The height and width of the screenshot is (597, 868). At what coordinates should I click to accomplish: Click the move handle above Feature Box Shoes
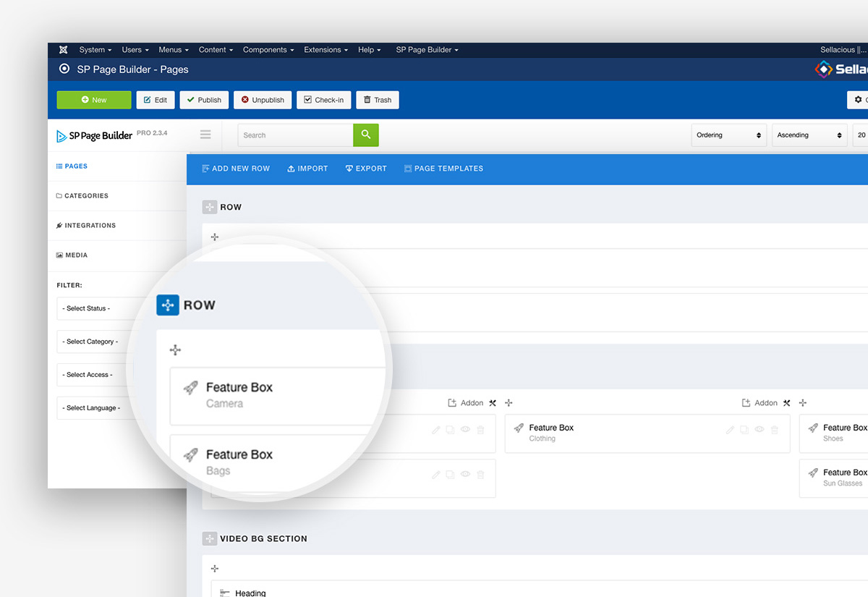click(x=803, y=403)
